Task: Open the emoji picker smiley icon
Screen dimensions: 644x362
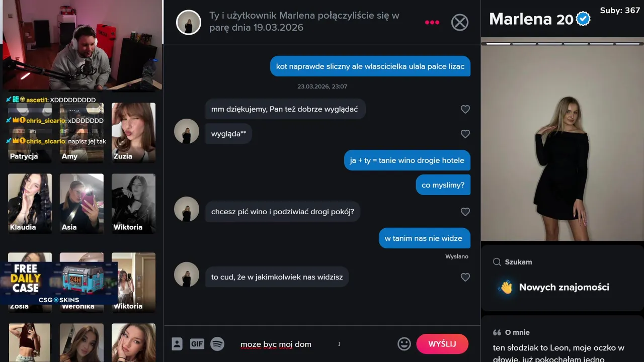Action: pyautogui.click(x=404, y=344)
